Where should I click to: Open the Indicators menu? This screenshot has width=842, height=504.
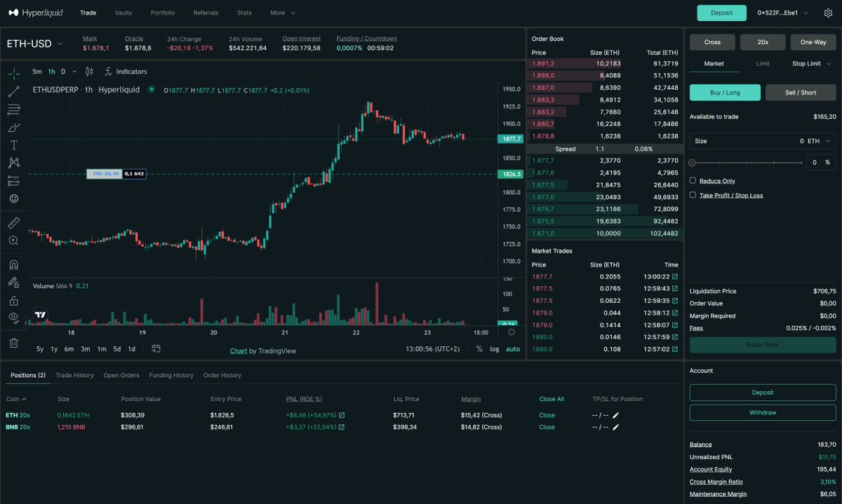(x=126, y=71)
